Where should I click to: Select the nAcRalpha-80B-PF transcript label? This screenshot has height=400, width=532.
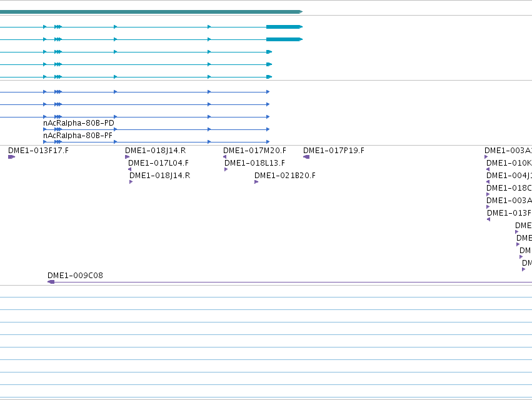tap(78, 136)
